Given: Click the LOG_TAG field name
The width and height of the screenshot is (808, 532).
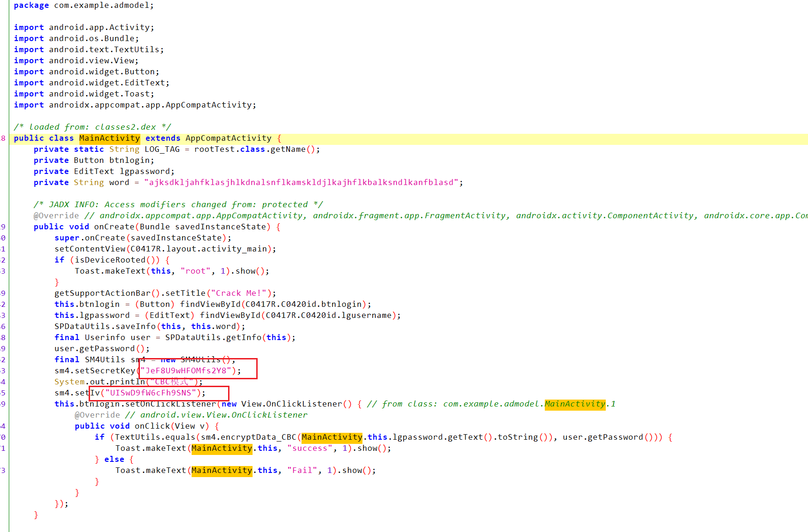Looking at the screenshot, I should 162,149.
